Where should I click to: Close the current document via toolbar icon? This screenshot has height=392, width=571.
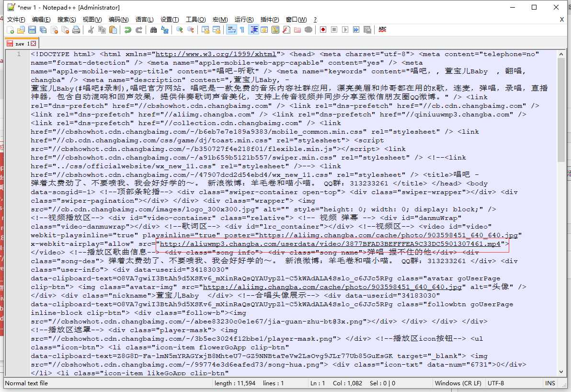click(54, 30)
